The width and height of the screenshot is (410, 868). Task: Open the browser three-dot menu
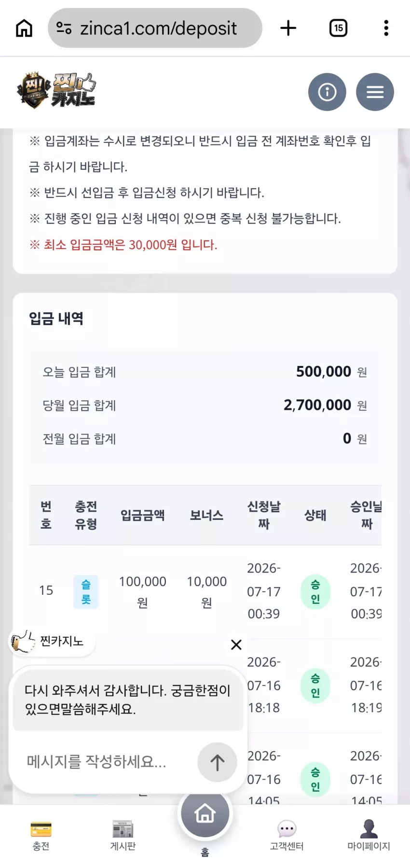pos(386,28)
